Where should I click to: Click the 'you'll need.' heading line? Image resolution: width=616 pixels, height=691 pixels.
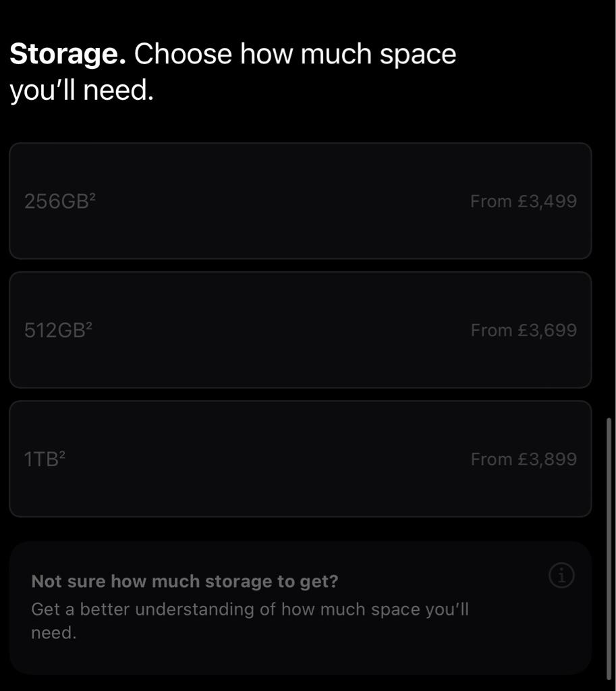tap(82, 90)
